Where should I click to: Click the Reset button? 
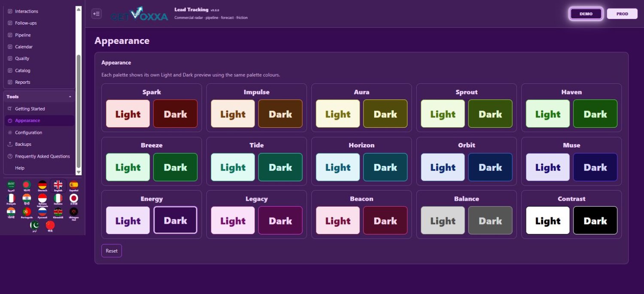tap(112, 251)
